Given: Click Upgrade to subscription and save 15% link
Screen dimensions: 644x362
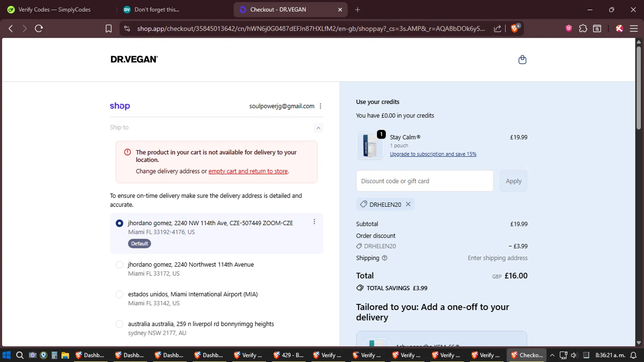Looking at the screenshot, I should pyautogui.click(x=433, y=154).
